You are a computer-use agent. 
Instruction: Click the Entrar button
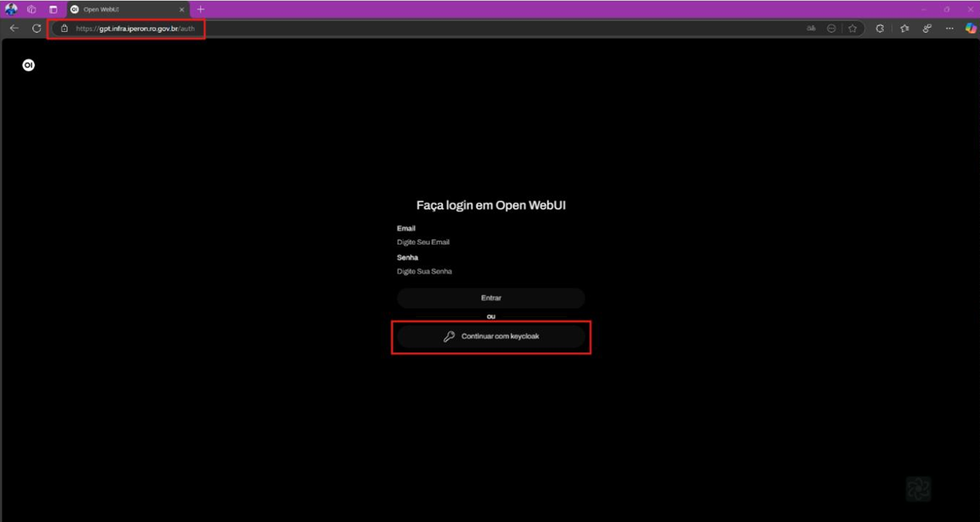(490, 298)
